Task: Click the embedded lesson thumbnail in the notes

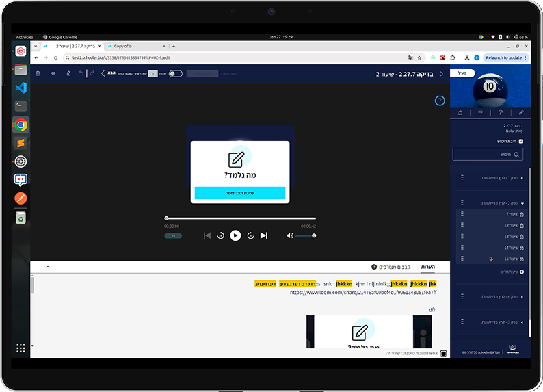Action: click(369, 332)
